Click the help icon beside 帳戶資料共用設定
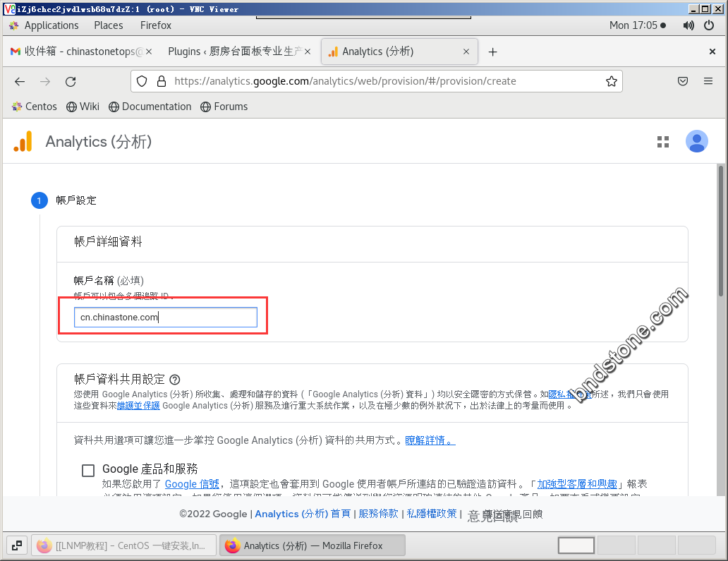The width and height of the screenshot is (728, 561). point(174,380)
